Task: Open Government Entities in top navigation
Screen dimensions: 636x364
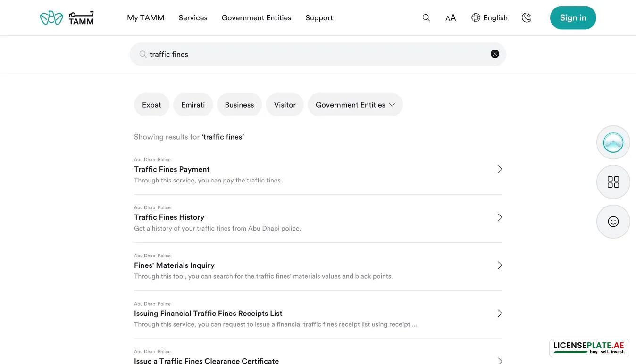Action: point(256,18)
